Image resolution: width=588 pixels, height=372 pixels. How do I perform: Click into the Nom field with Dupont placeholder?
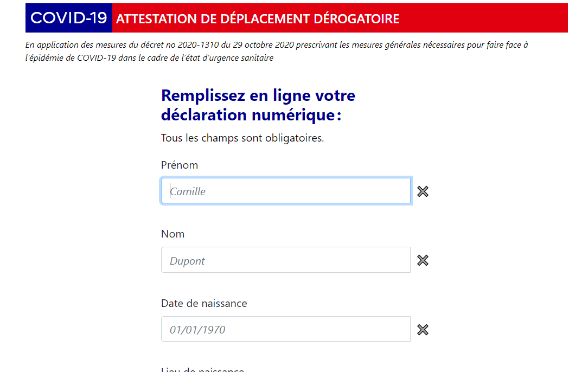point(285,260)
